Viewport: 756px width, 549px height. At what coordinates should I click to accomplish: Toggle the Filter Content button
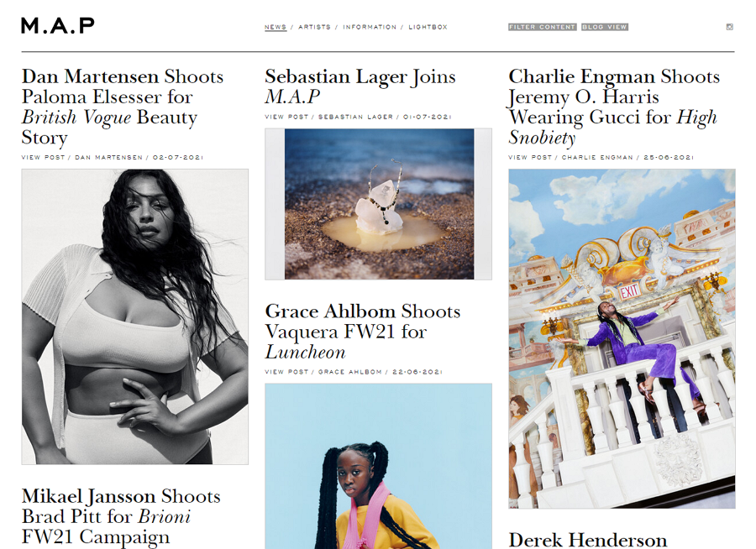[x=543, y=27]
